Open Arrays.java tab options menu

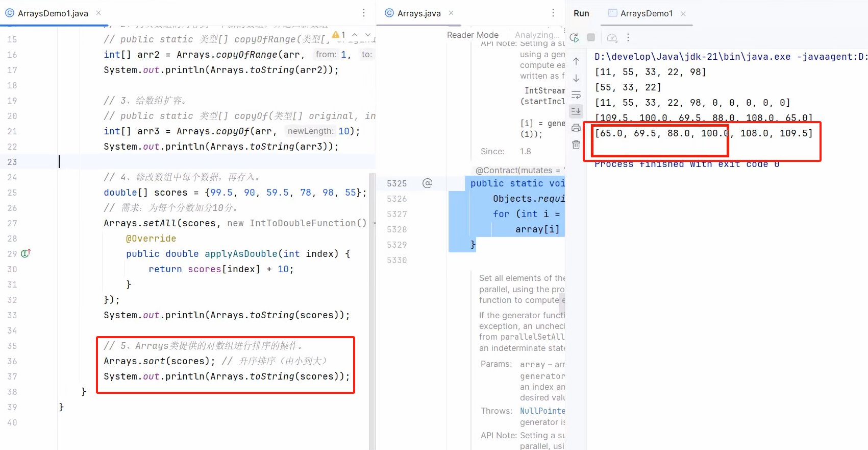pyautogui.click(x=553, y=13)
